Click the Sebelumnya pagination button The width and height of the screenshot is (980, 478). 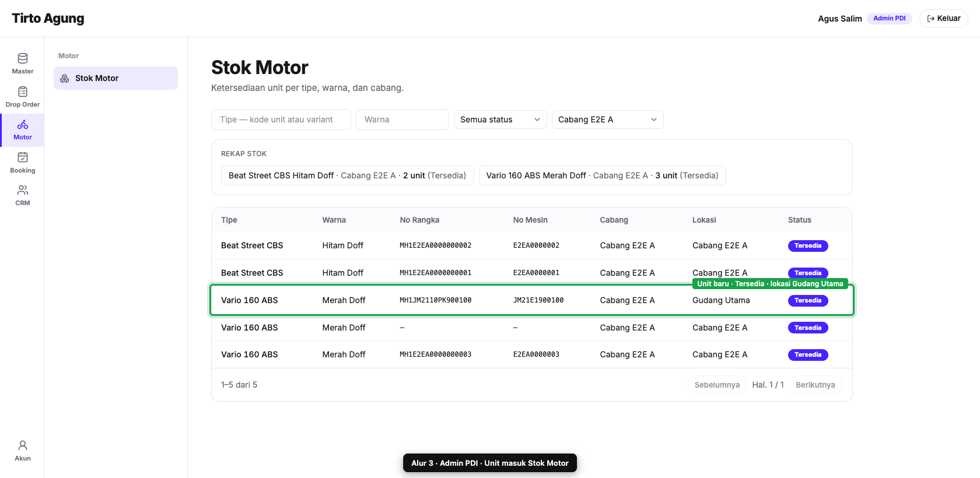pos(717,385)
